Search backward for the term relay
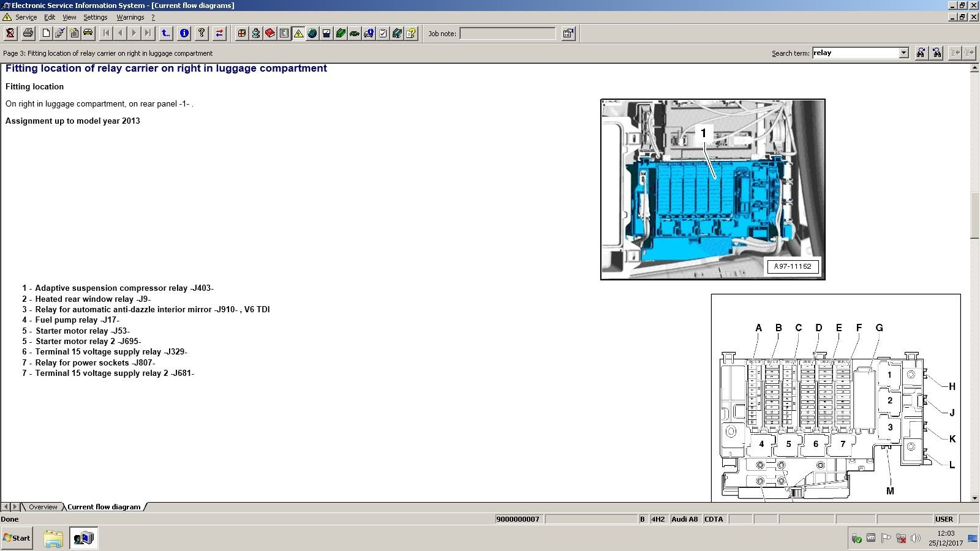Image resolution: width=980 pixels, height=551 pixels. click(x=936, y=53)
